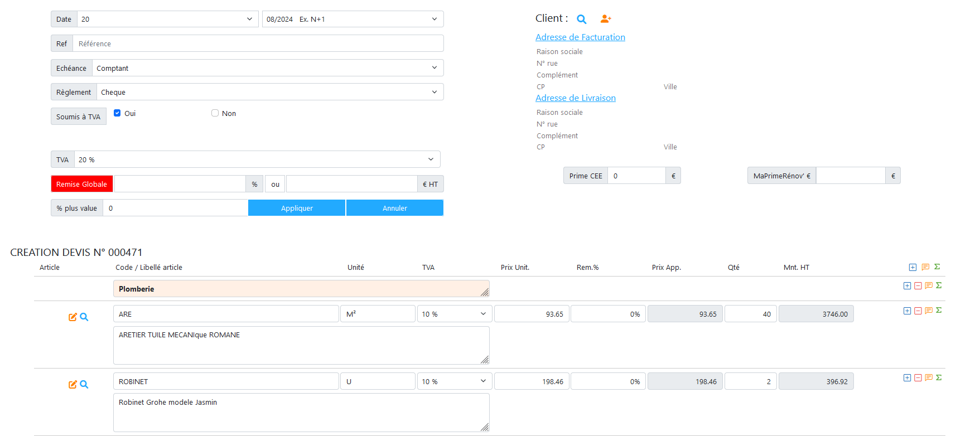
Task: Click the Mnt. HT value 3746.00
Action: click(x=816, y=314)
